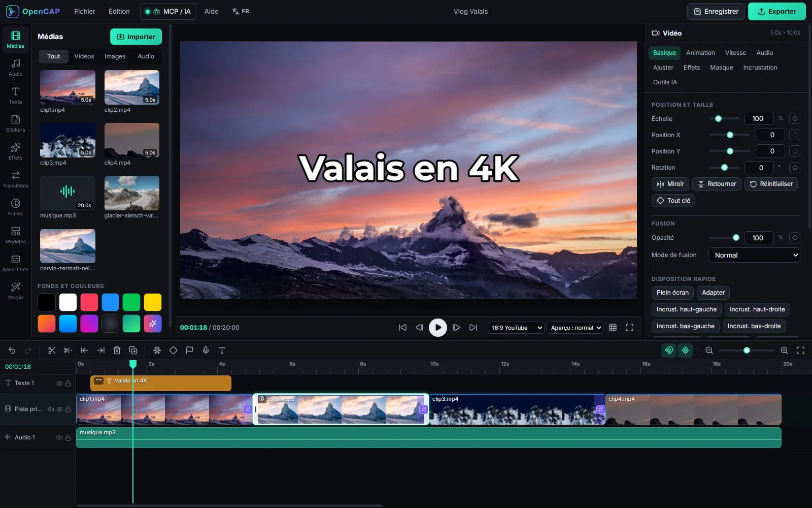Play the video preview
This screenshot has height=508, width=812.
(x=438, y=328)
